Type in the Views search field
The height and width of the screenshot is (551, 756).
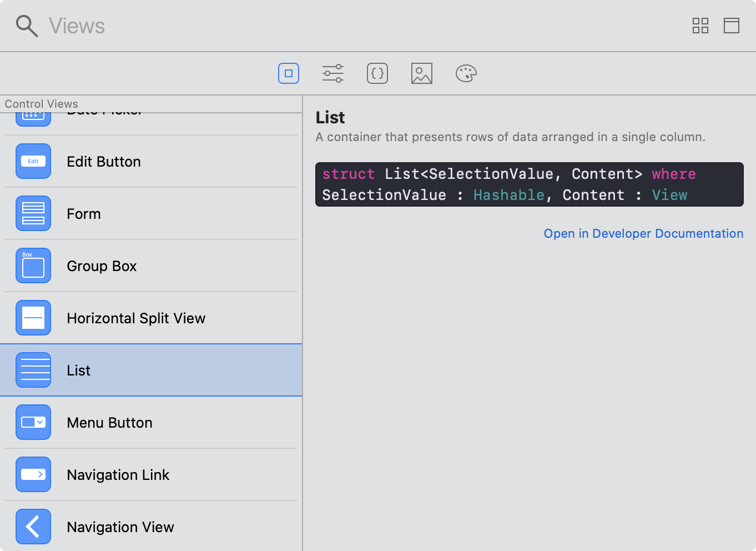[x=333, y=26]
